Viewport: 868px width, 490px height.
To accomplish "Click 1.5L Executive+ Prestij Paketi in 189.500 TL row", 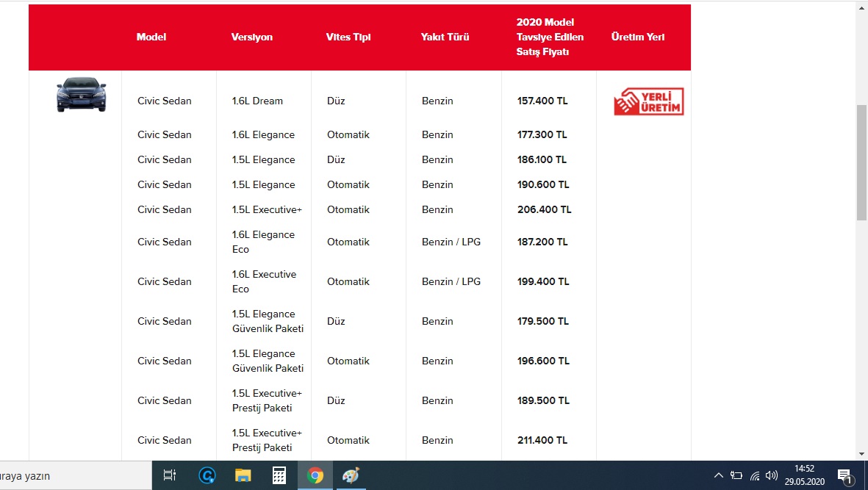I will click(x=268, y=401).
